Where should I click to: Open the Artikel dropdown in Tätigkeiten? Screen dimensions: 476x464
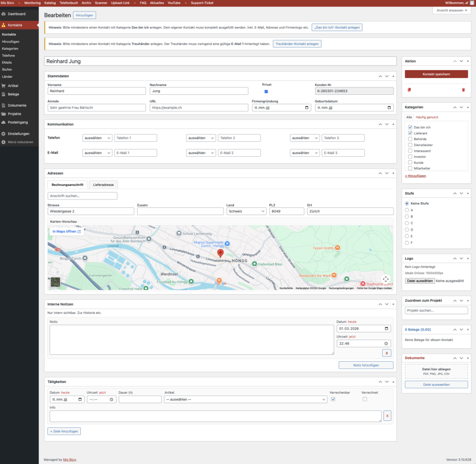coord(245,399)
